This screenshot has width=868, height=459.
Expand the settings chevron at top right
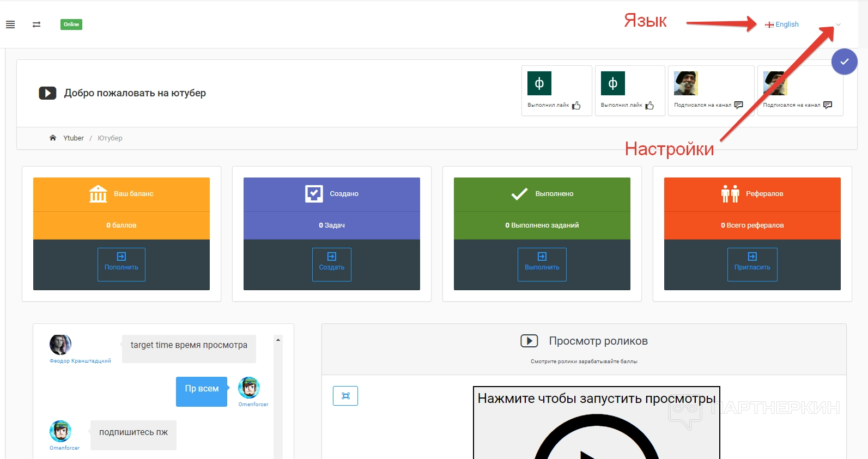pyautogui.click(x=839, y=25)
